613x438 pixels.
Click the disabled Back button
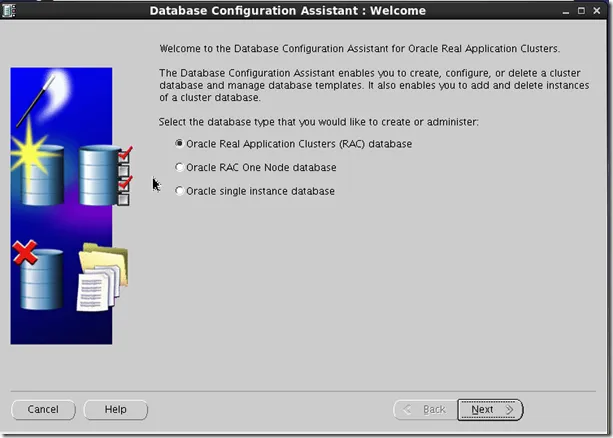click(425, 409)
